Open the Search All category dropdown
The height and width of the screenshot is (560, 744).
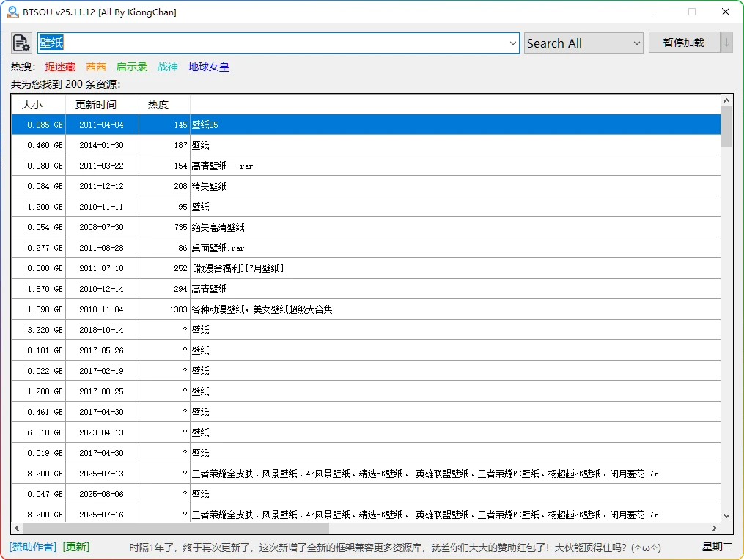pyautogui.click(x=583, y=43)
